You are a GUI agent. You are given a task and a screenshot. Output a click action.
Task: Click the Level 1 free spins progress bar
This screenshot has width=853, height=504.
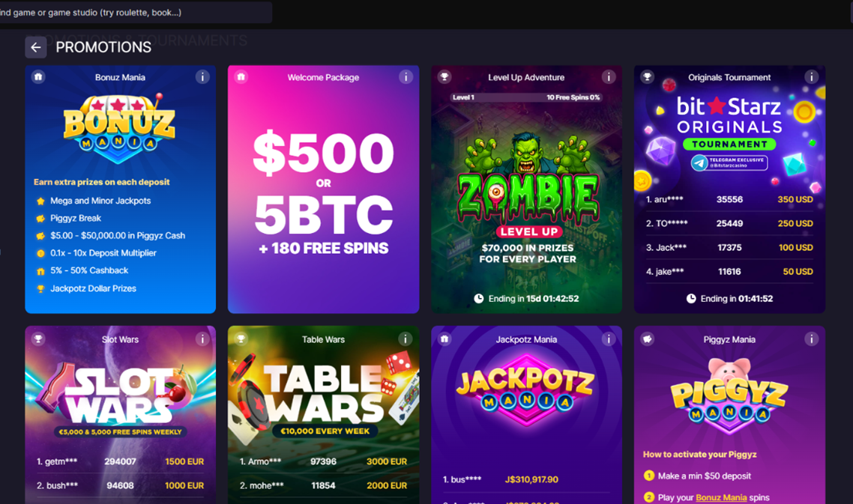pyautogui.click(x=527, y=97)
